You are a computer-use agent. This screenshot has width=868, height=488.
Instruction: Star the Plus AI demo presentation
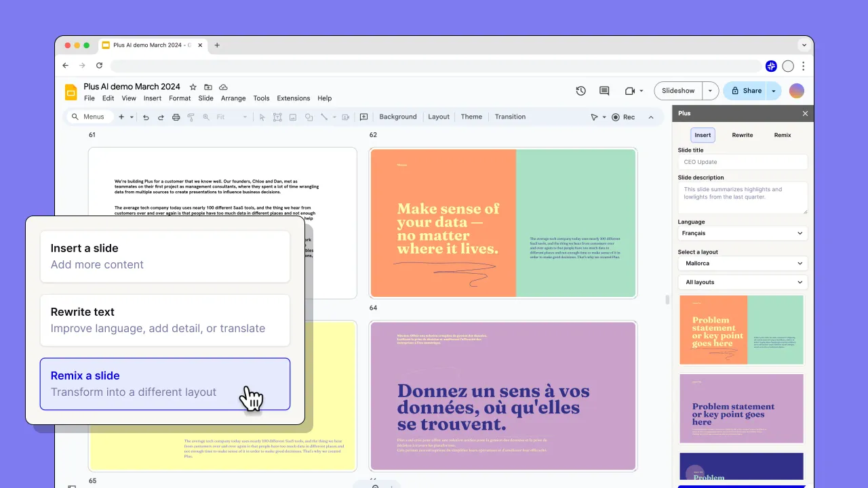point(193,87)
